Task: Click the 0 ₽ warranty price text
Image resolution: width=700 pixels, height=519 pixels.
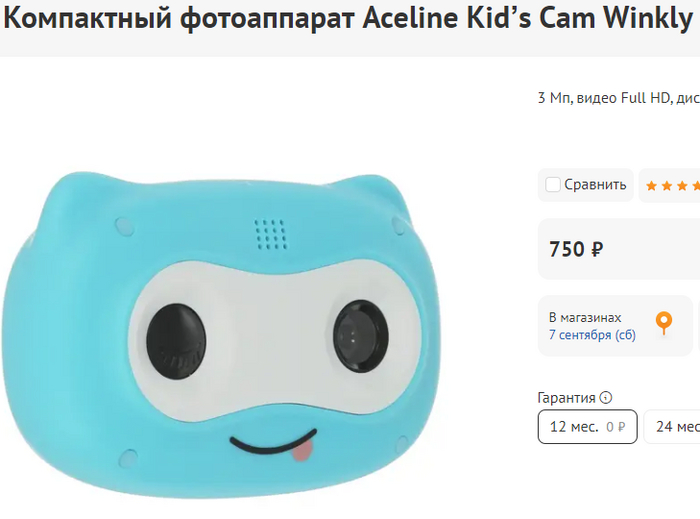Action: (616, 427)
